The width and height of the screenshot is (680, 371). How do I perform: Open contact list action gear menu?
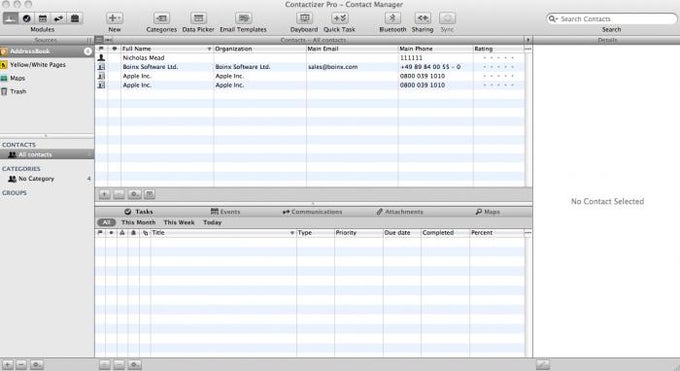[x=134, y=194]
